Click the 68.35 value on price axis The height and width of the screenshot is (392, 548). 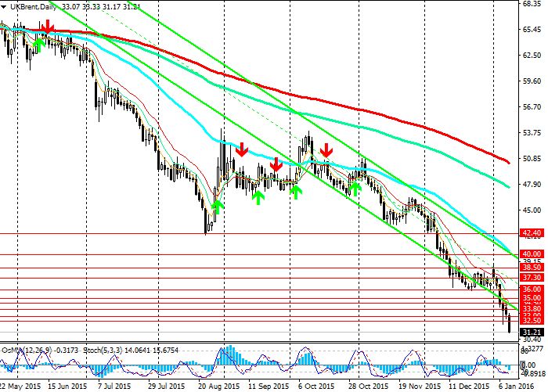(x=532, y=3)
